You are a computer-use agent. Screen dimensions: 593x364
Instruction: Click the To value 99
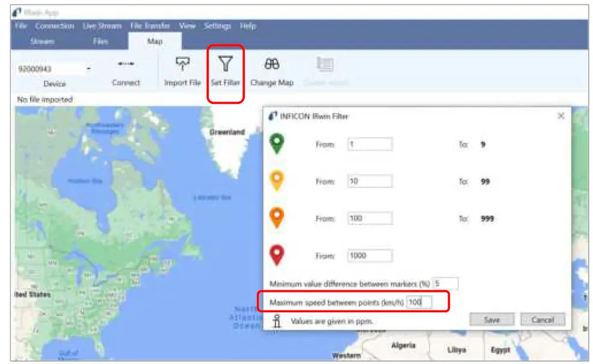[x=485, y=181]
